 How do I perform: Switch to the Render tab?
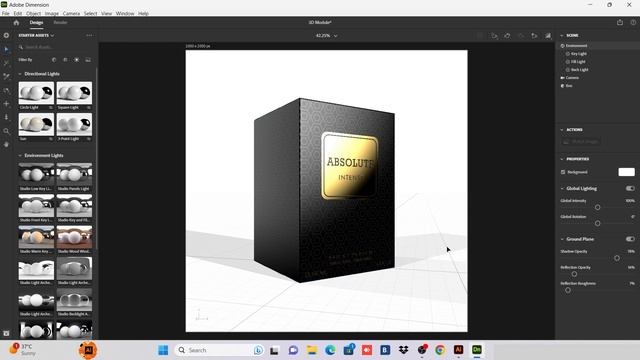pyautogui.click(x=60, y=22)
